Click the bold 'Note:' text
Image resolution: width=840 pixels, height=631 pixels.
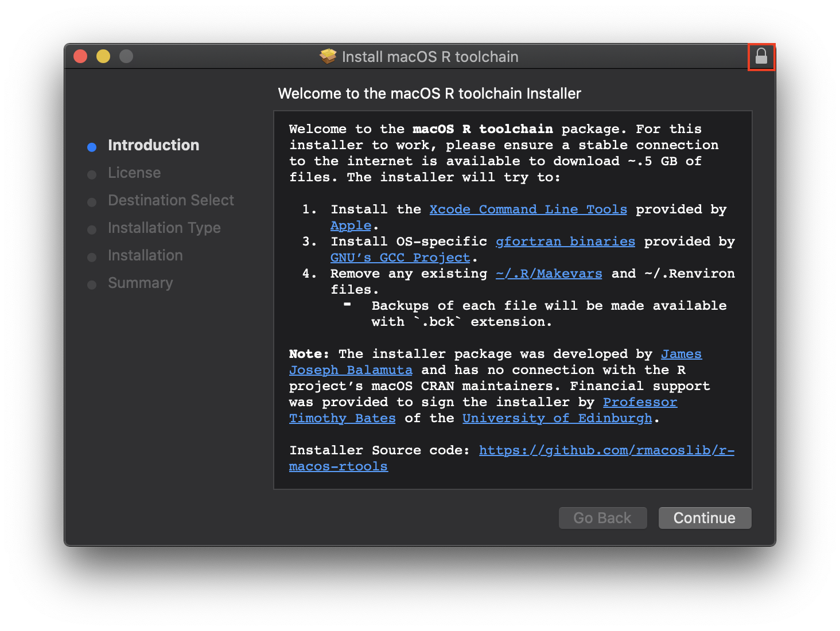tap(309, 354)
